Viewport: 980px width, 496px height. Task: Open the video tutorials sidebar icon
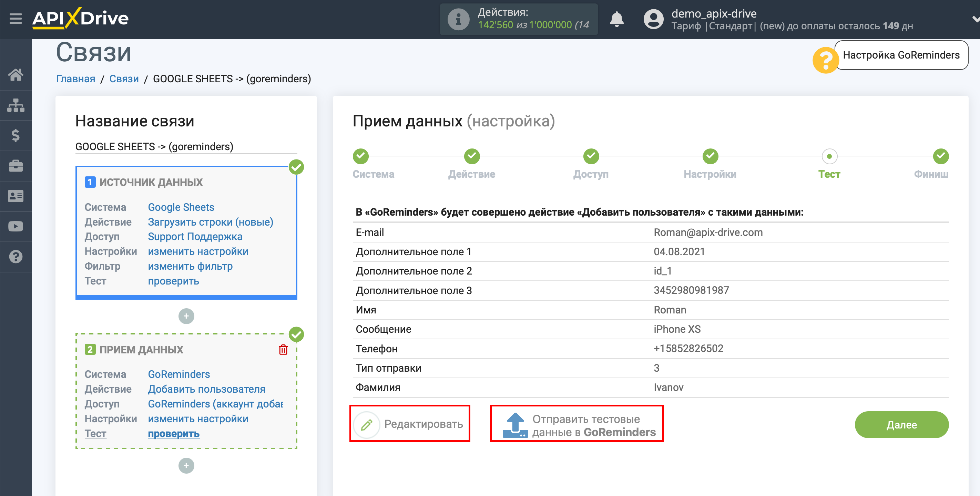(16, 227)
